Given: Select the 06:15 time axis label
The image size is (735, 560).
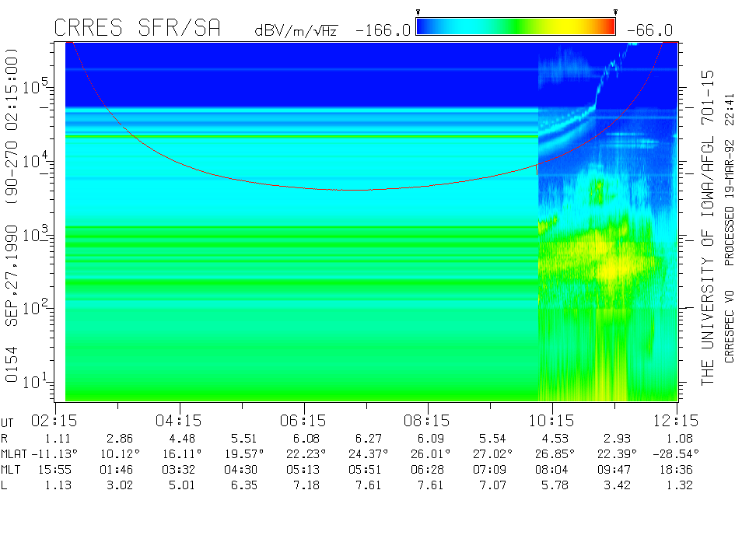Looking at the screenshot, I should click(303, 421).
